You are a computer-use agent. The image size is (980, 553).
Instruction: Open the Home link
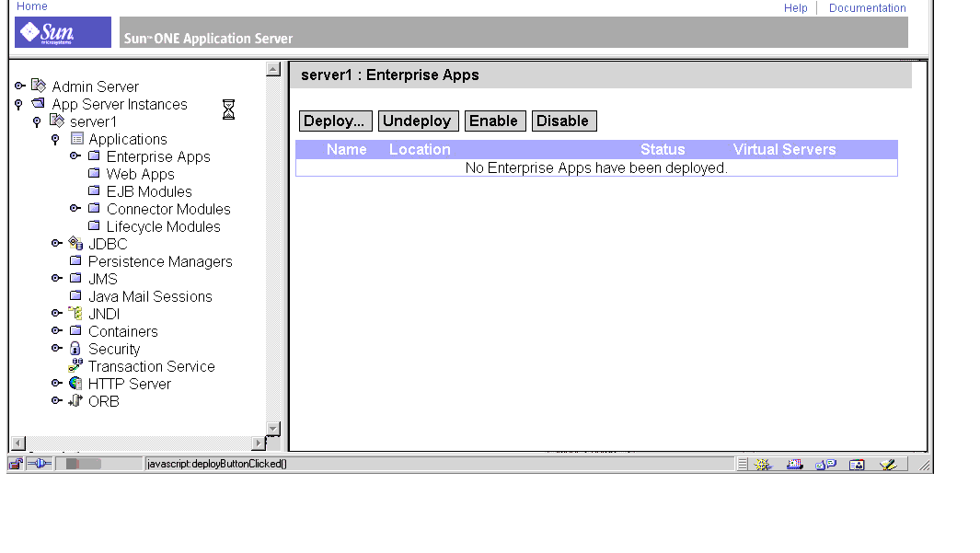32,6
